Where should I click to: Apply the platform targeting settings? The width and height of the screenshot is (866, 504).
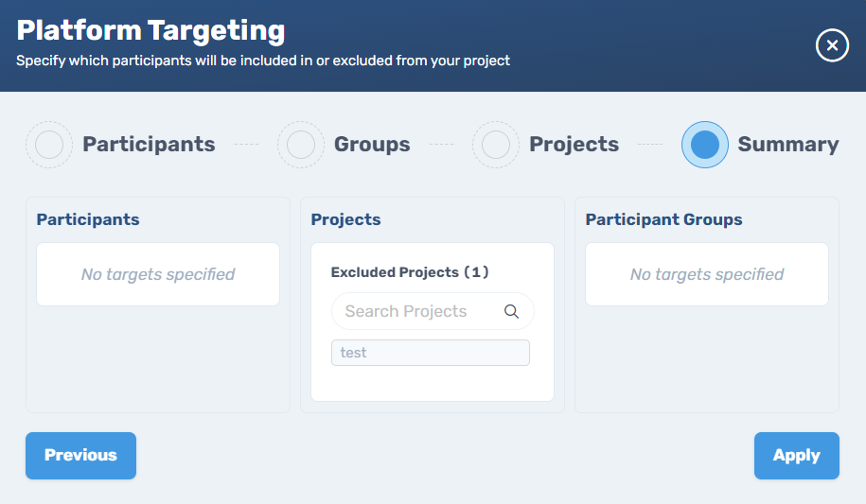(x=796, y=456)
